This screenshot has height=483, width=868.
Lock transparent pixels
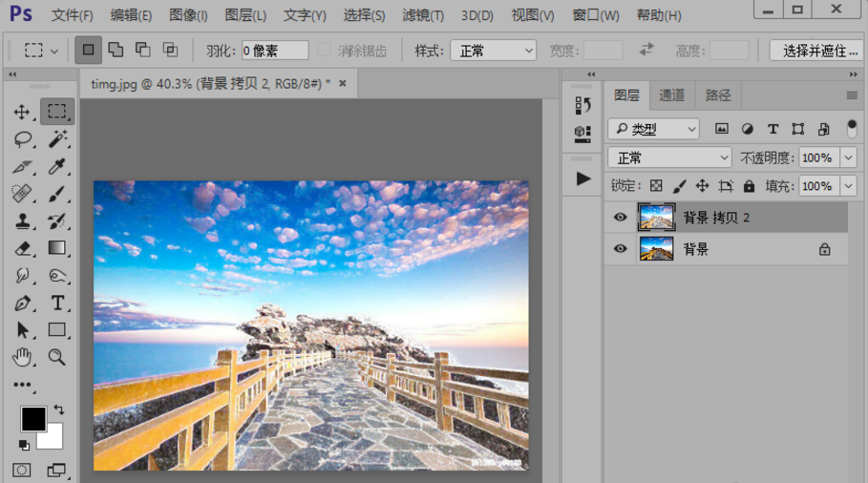(x=656, y=186)
